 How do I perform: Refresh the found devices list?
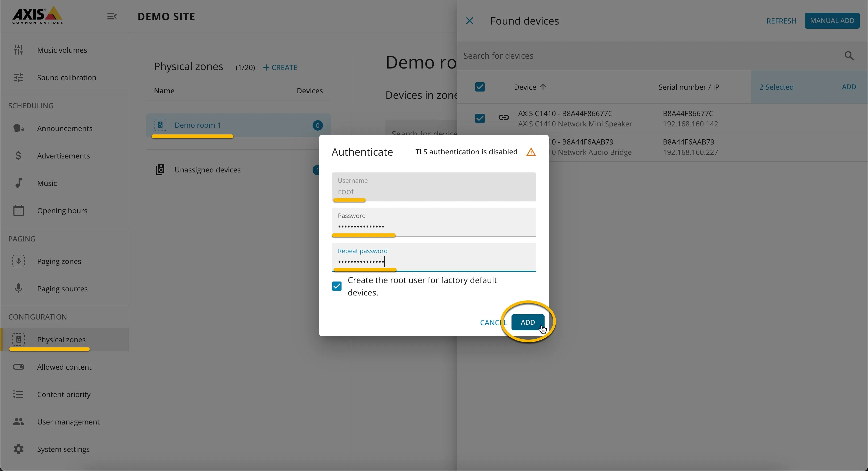[781, 21]
